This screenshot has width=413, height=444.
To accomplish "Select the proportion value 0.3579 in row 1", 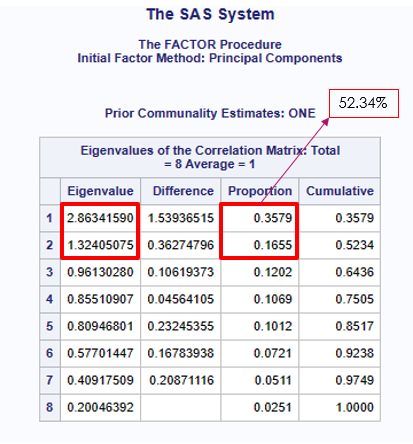I will coord(273,218).
